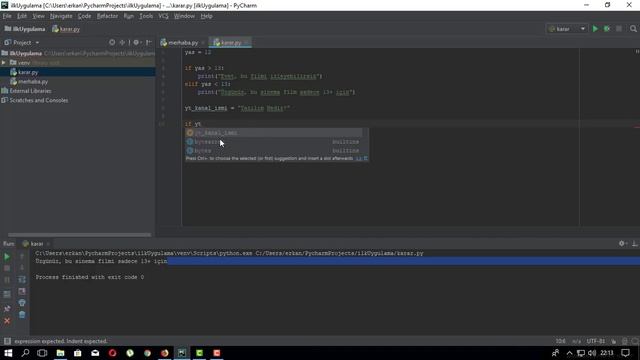Click the tip link in the completion popup footer
640x360 pixels.
359,158
